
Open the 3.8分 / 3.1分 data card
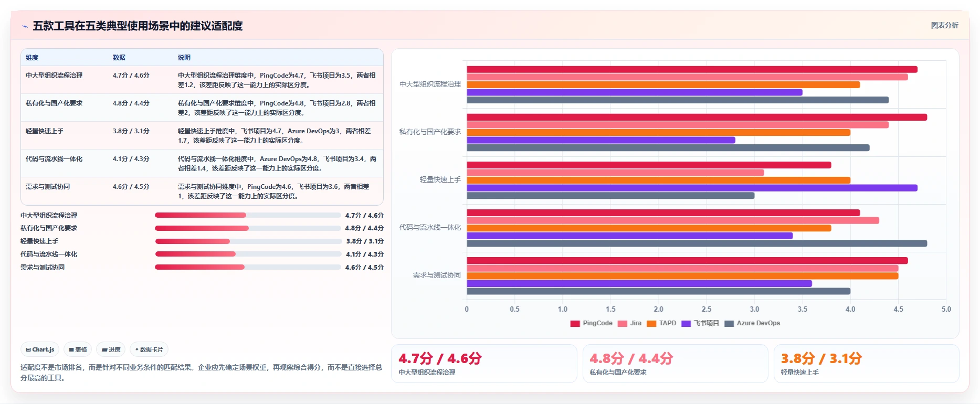867,364
